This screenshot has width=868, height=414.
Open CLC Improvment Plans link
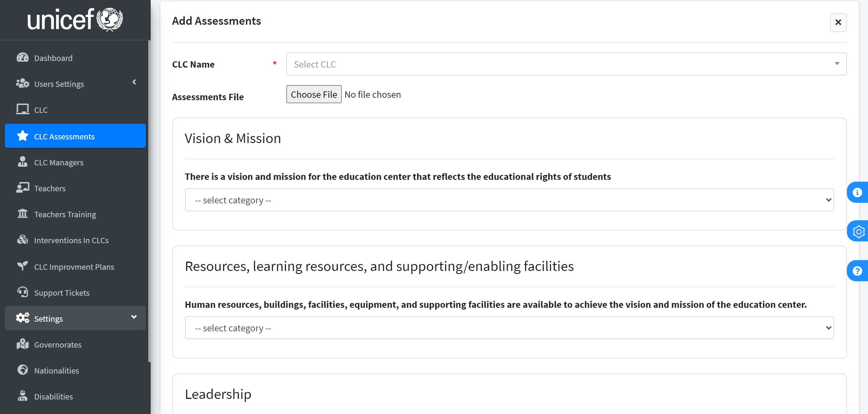(75, 266)
